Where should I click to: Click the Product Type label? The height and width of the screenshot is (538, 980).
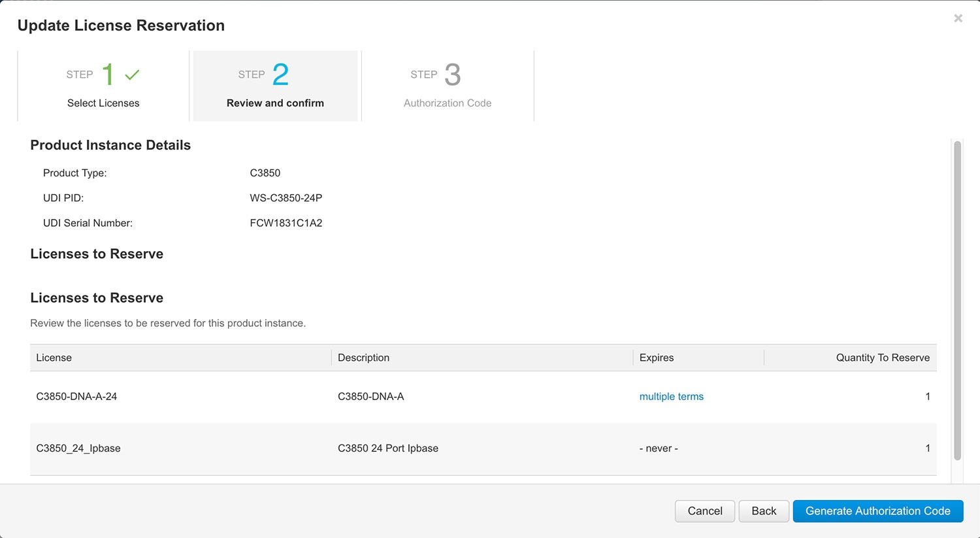pyautogui.click(x=74, y=173)
